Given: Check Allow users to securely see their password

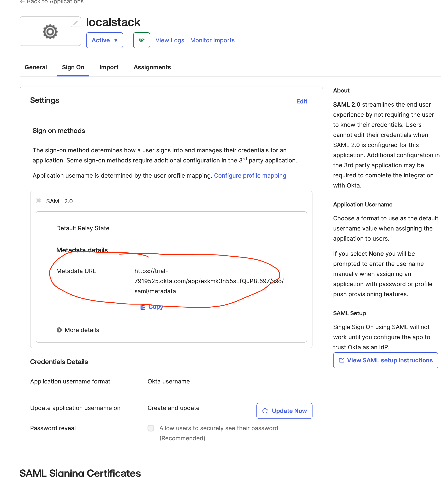Looking at the screenshot, I should (151, 428).
